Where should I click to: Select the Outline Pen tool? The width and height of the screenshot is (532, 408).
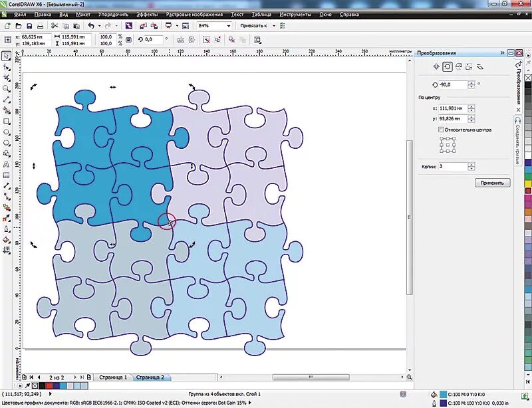(x=6, y=229)
